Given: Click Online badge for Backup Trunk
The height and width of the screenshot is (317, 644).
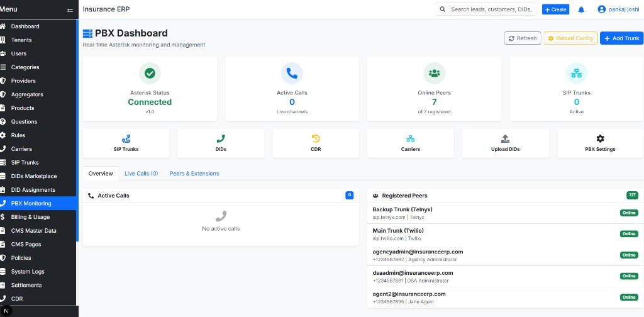Looking at the screenshot, I should coord(629,213).
